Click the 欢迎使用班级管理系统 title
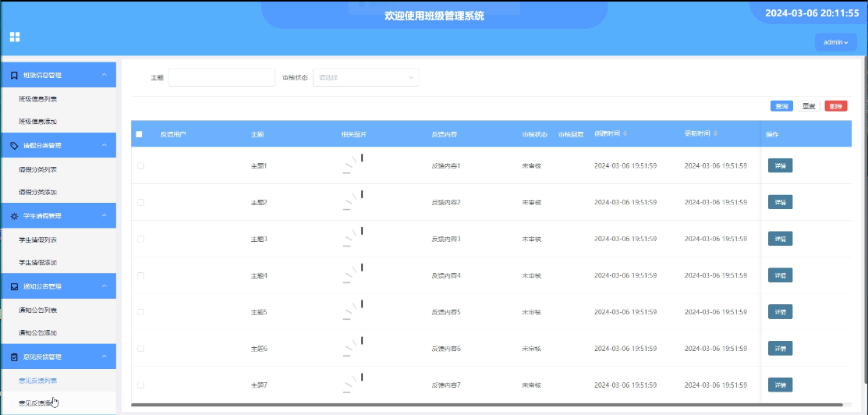868x415 pixels. click(x=434, y=16)
